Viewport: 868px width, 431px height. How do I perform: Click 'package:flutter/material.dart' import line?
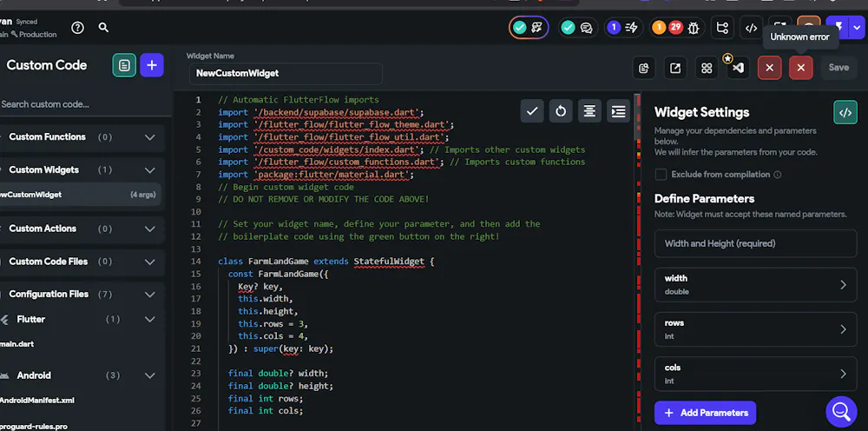(x=316, y=175)
